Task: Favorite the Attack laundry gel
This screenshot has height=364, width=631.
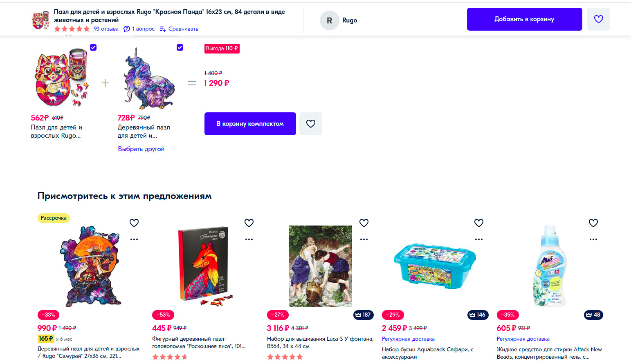Action: click(x=593, y=223)
